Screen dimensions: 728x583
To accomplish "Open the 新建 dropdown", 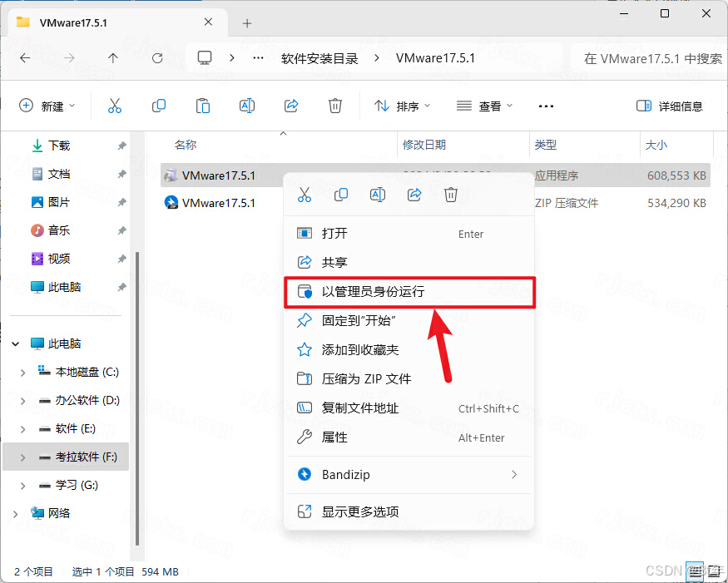I will point(47,106).
